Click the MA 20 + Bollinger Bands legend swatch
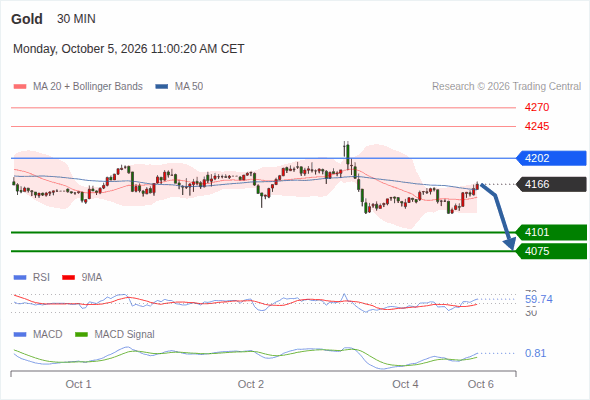The height and width of the screenshot is (400, 590). coord(20,87)
